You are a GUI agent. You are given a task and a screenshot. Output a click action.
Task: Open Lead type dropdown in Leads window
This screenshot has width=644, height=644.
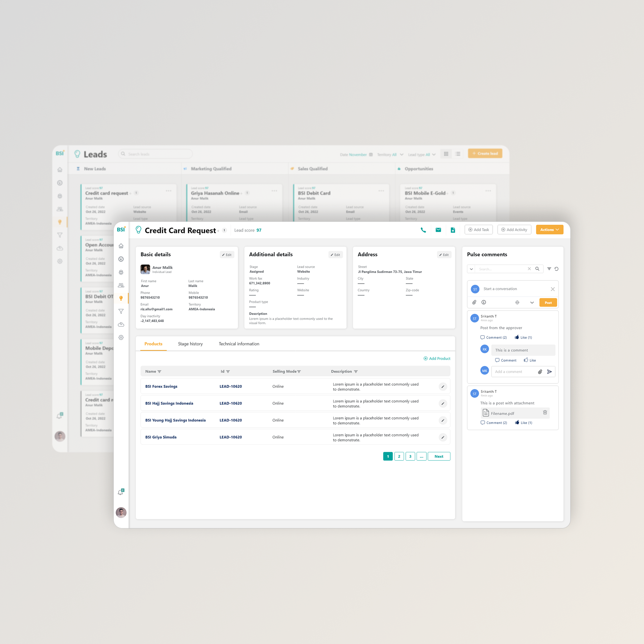coord(422,155)
